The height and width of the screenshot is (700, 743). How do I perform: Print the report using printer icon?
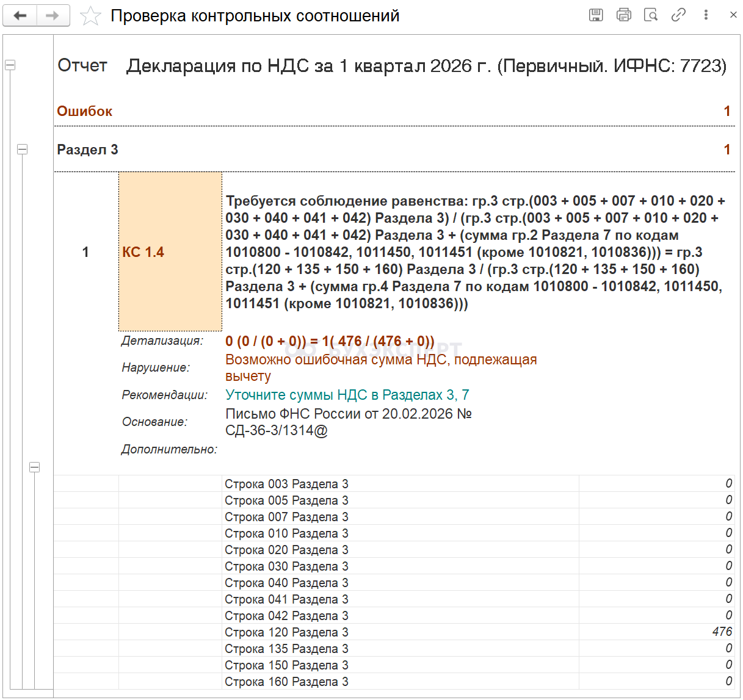(624, 15)
